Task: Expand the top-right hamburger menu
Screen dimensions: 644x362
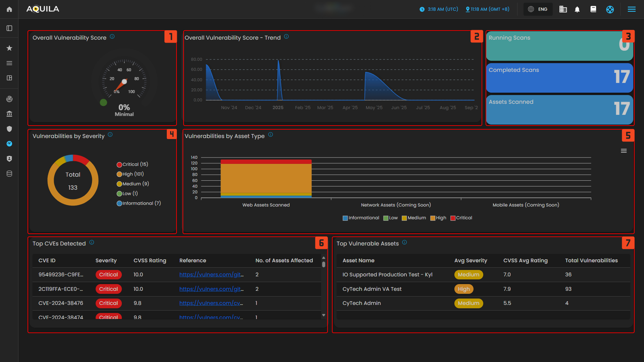Action: pos(631,9)
